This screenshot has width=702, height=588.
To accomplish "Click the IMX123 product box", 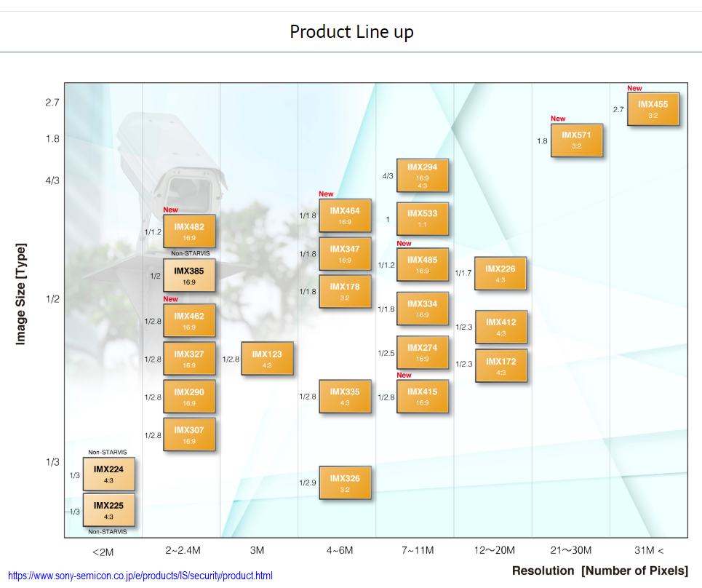I will (267, 358).
